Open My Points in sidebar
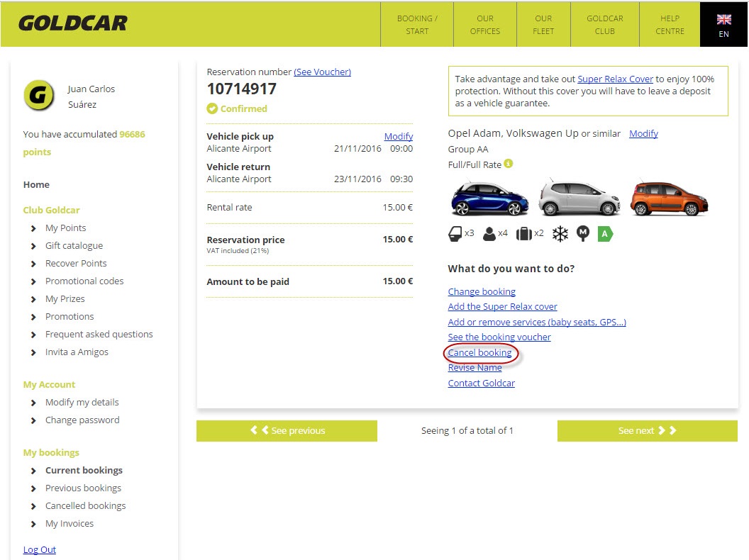 [x=65, y=228]
